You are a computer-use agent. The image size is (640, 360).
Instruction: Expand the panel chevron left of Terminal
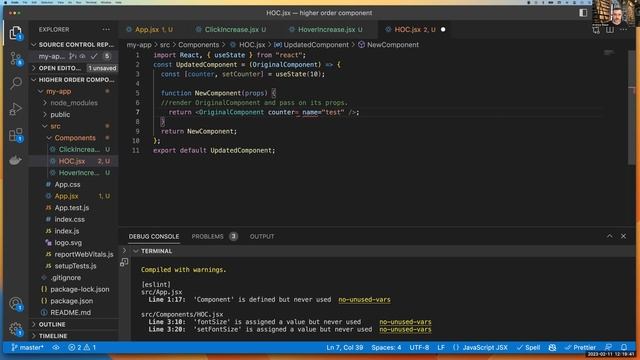click(x=124, y=251)
